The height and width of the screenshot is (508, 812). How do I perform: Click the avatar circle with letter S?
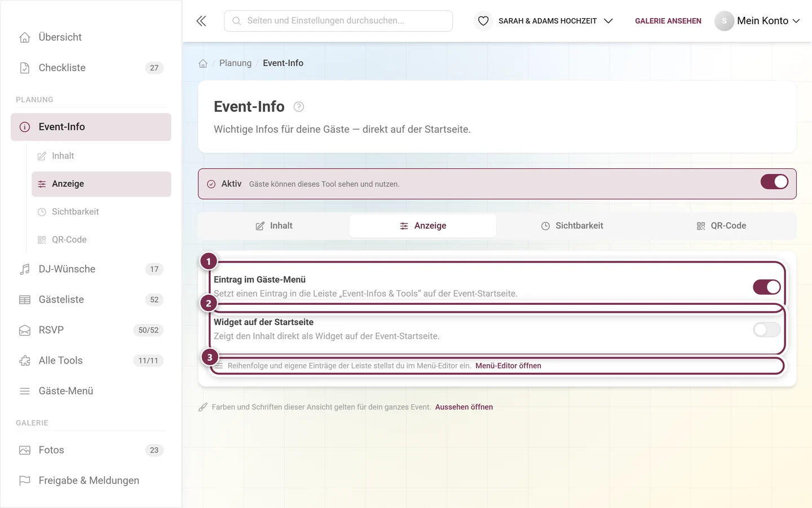tap(724, 21)
